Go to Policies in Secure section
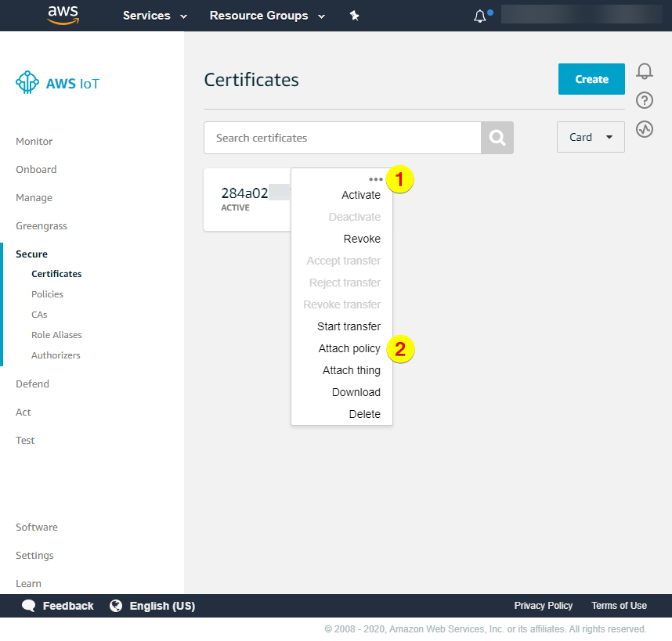Viewport: 672px width, 641px height. pos(47,294)
